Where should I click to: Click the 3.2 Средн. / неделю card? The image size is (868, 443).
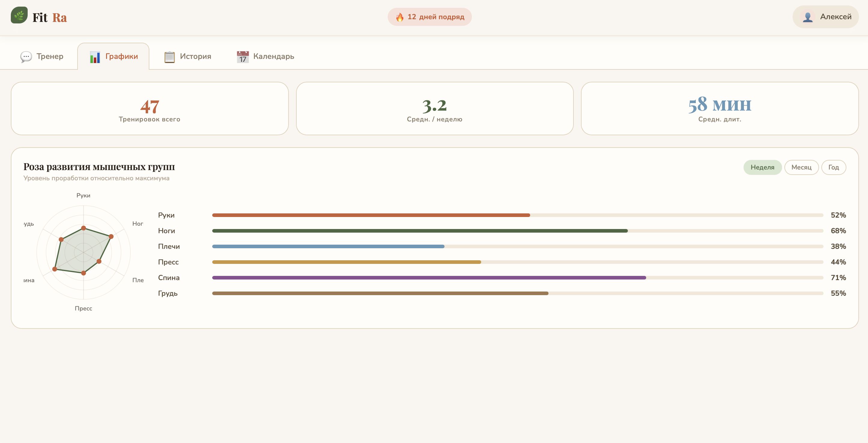[435, 108]
